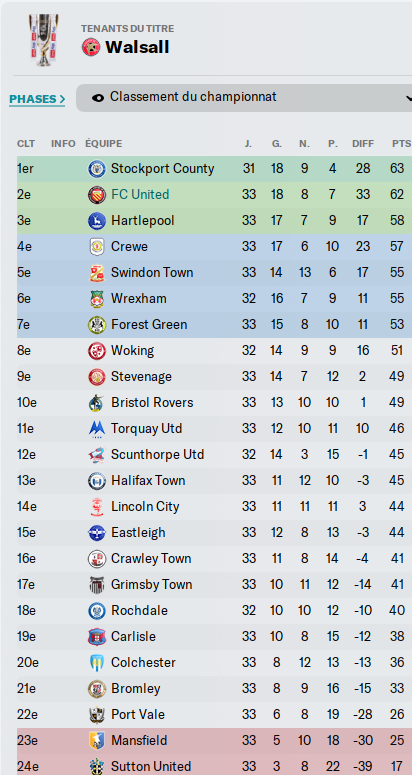
Task: Select the Hartlepool team name
Action: [x=143, y=220]
